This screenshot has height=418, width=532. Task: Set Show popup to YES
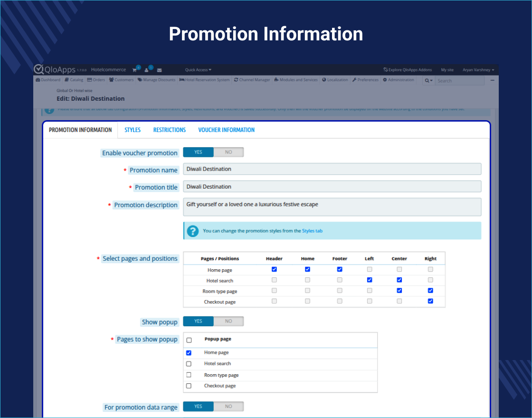[x=199, y=321]
